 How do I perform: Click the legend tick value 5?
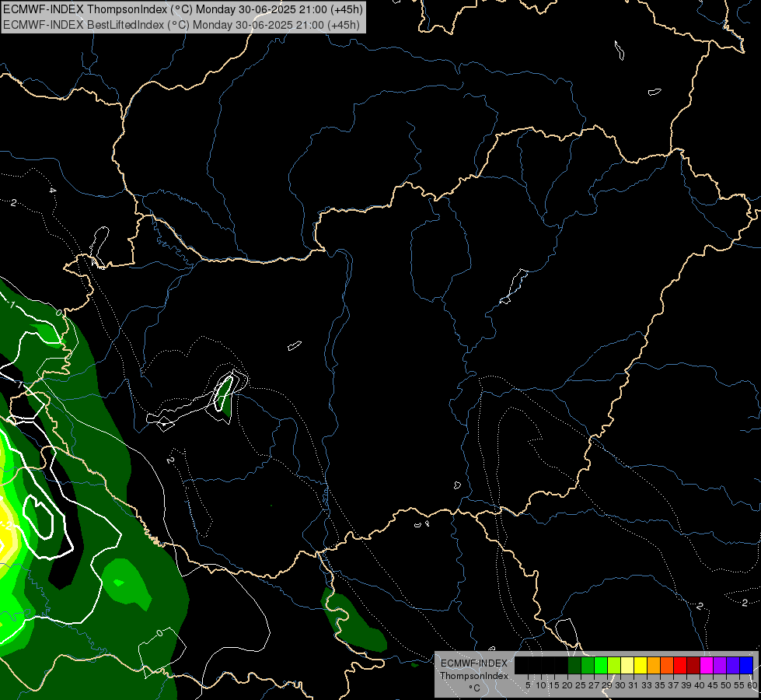(x=528, y=685)
